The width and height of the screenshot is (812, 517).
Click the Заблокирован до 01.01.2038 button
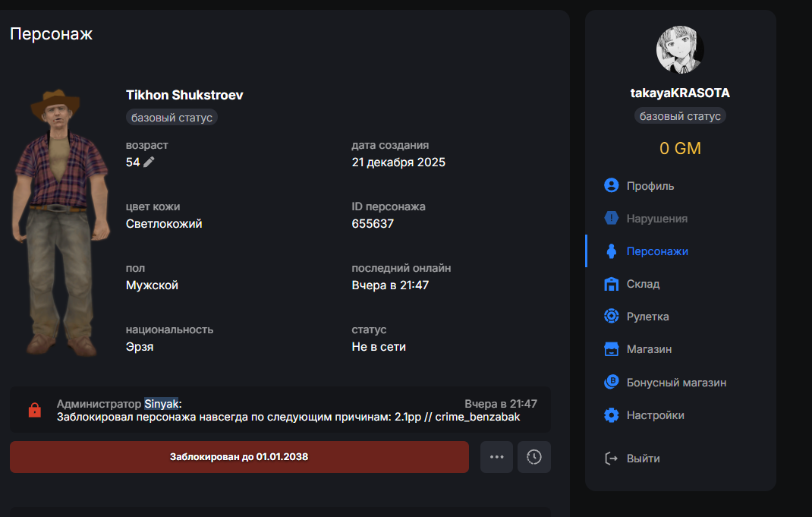[x=239, y=457]
